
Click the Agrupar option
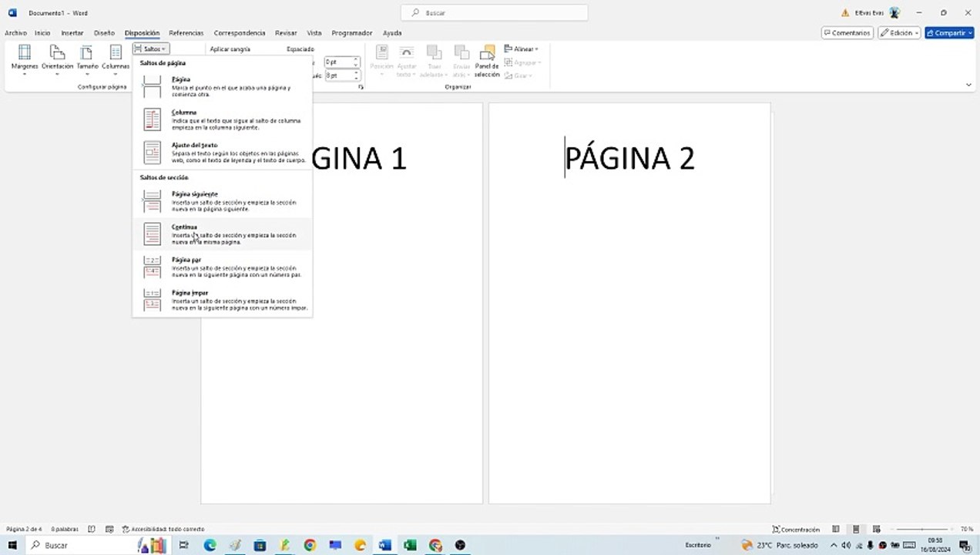click(523, 62)
